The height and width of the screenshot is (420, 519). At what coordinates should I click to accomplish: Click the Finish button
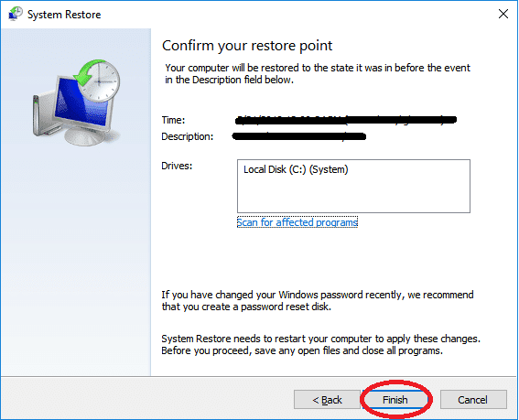click(395, 400)
